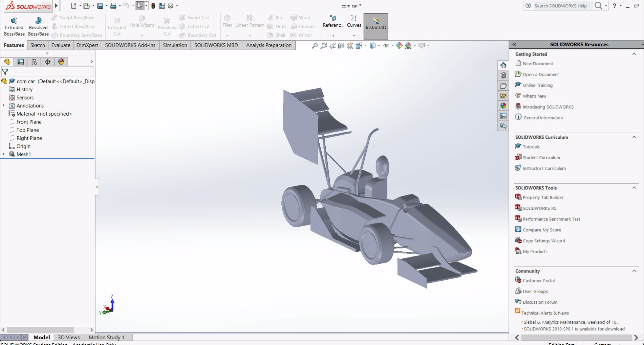
Task: Collapse the SOLIDWORKS Resources pane
Action: (514, 44)
